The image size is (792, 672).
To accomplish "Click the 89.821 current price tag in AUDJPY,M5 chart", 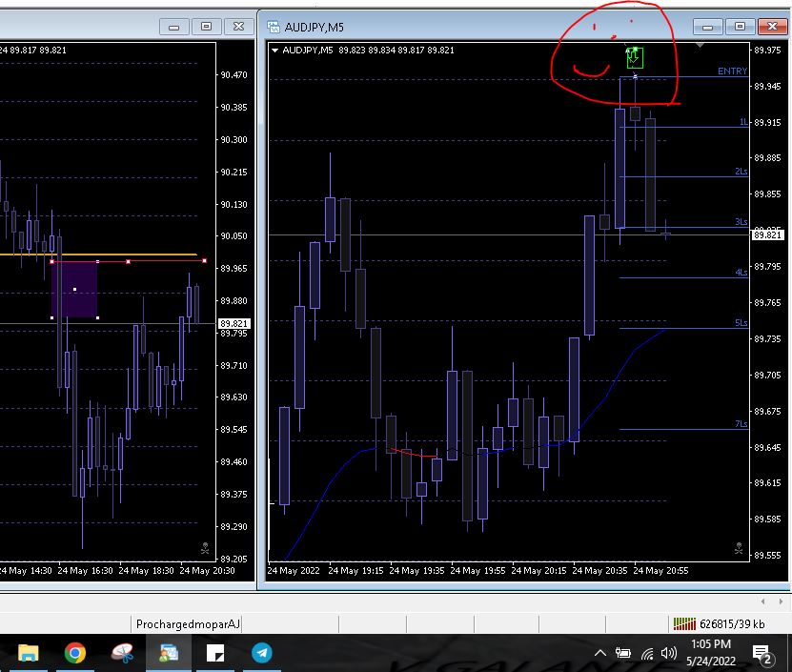I will [x=768, y=234].
